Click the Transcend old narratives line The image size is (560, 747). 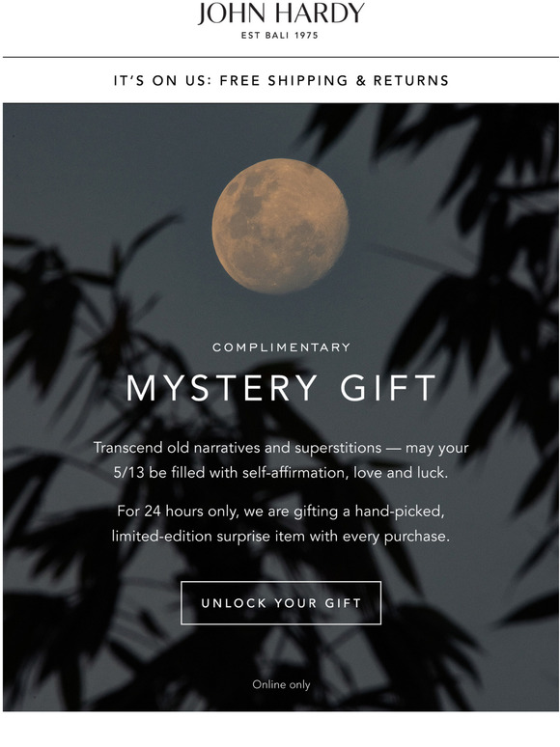click(281, 448)
